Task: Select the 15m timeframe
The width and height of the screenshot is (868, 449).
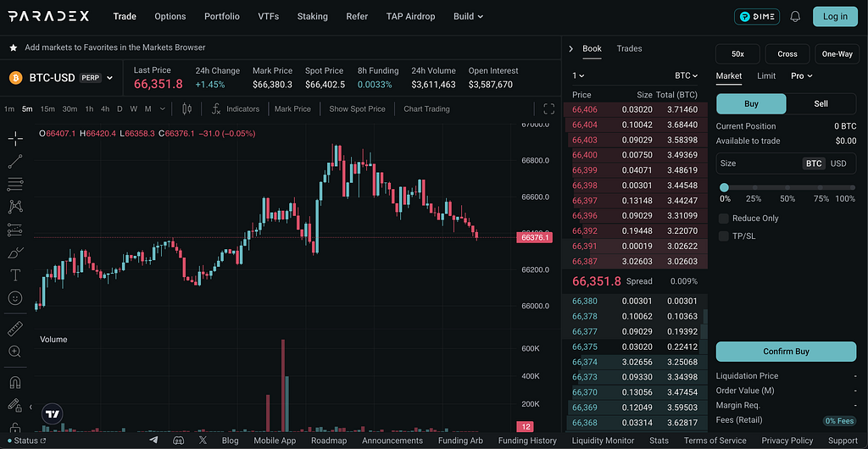Action: [47, 109]
